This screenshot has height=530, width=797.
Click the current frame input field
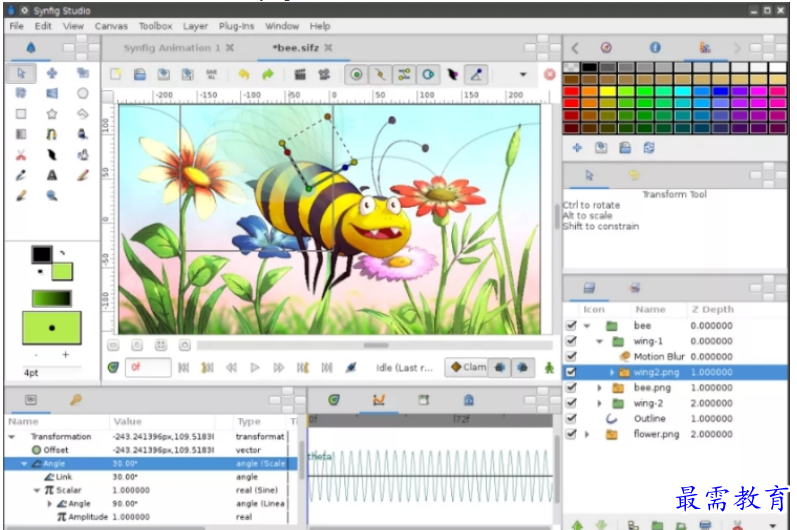147,367
